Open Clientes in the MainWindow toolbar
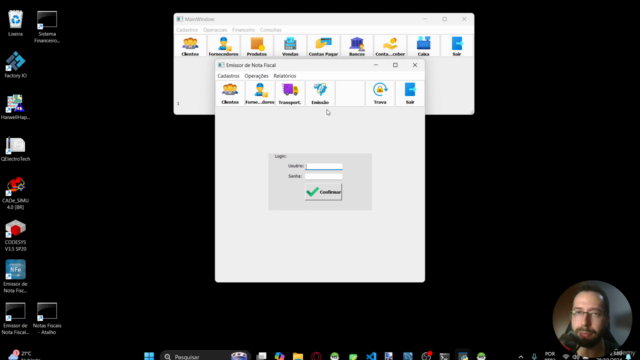 (190, 46)
